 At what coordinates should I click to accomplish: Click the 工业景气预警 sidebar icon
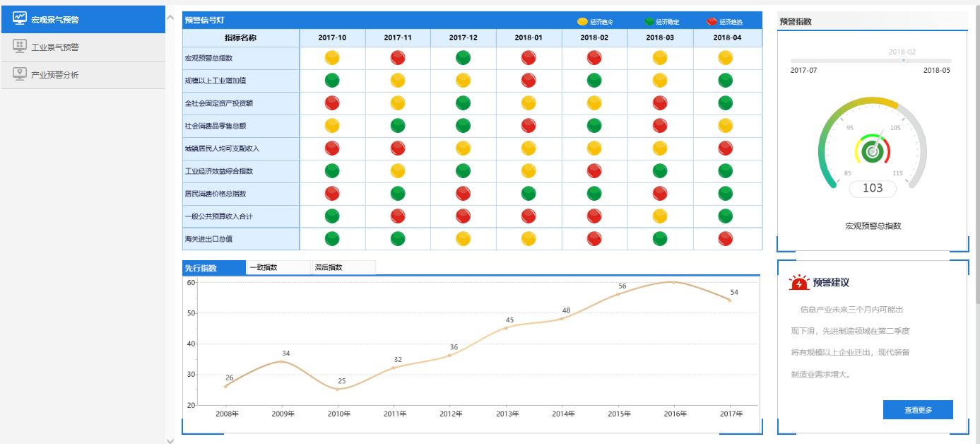pos(20,47)
